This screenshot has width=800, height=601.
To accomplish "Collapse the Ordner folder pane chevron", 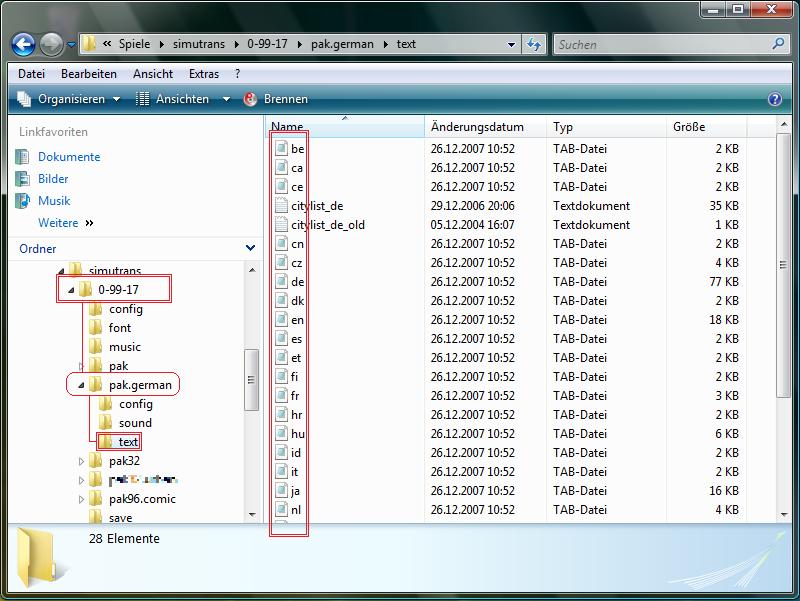I will [x=250, y=248].
